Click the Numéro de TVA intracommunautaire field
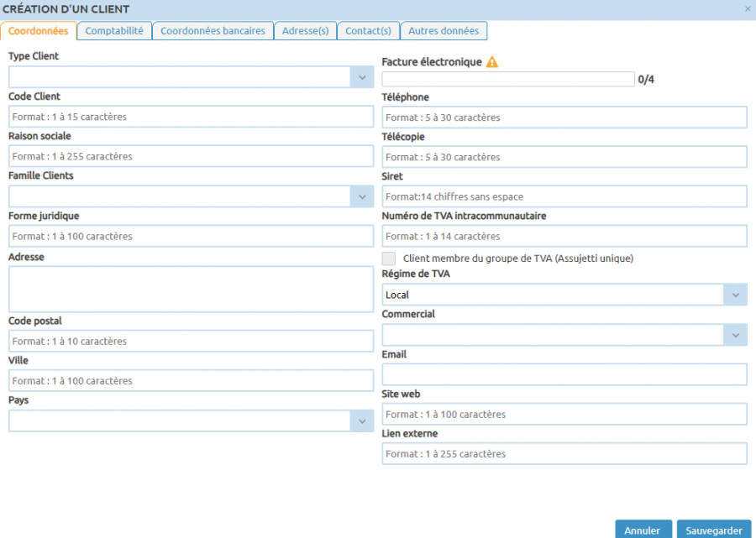This screenshot has height=538, width=756. [564, 236]
